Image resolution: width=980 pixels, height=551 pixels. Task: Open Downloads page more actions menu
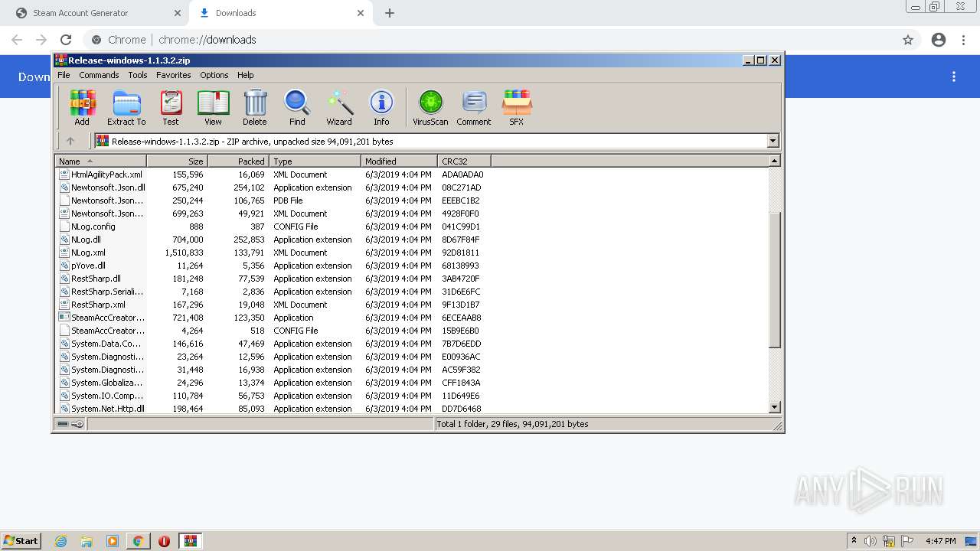954,77
